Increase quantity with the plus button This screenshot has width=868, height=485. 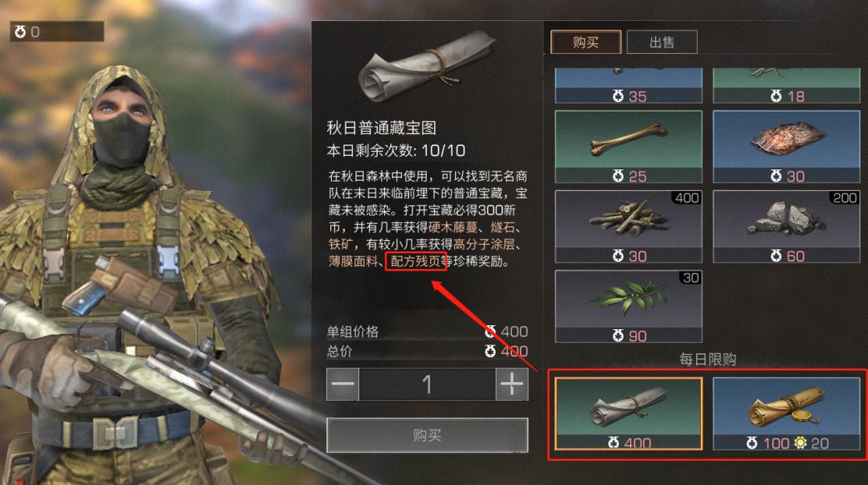point(512,384)
